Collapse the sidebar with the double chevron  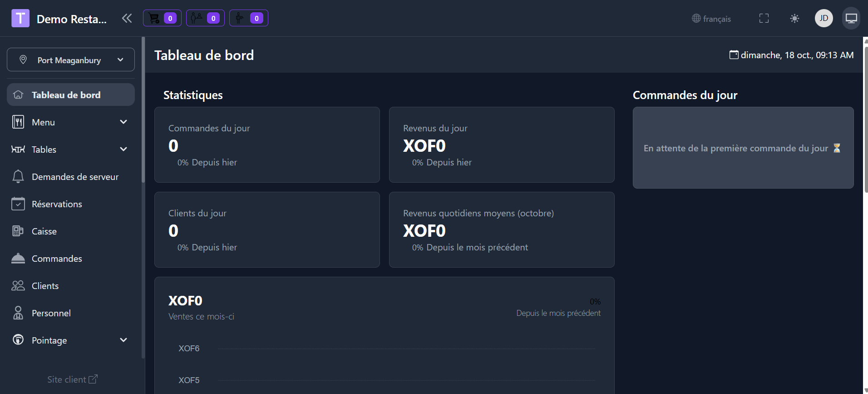127,18
